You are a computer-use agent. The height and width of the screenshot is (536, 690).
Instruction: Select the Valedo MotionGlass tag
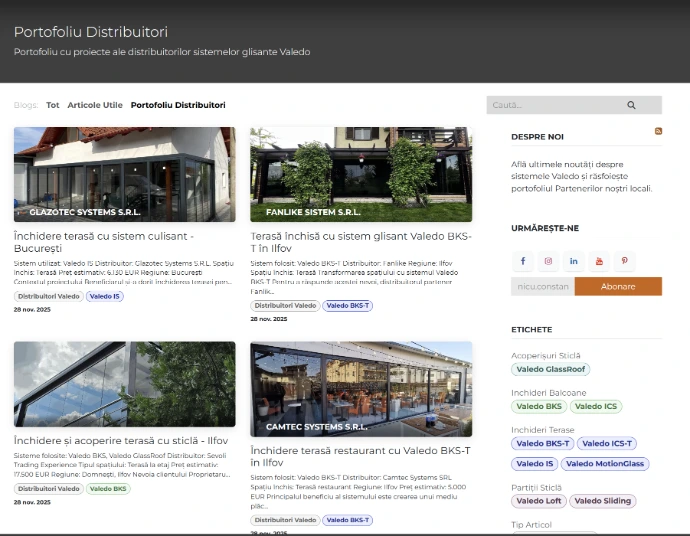(605, 464)
